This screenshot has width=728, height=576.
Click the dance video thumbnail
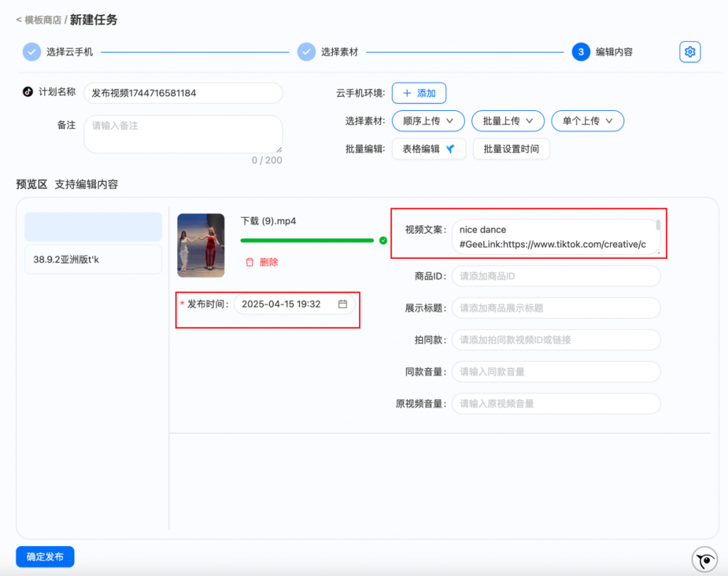[x=200, y=245]
